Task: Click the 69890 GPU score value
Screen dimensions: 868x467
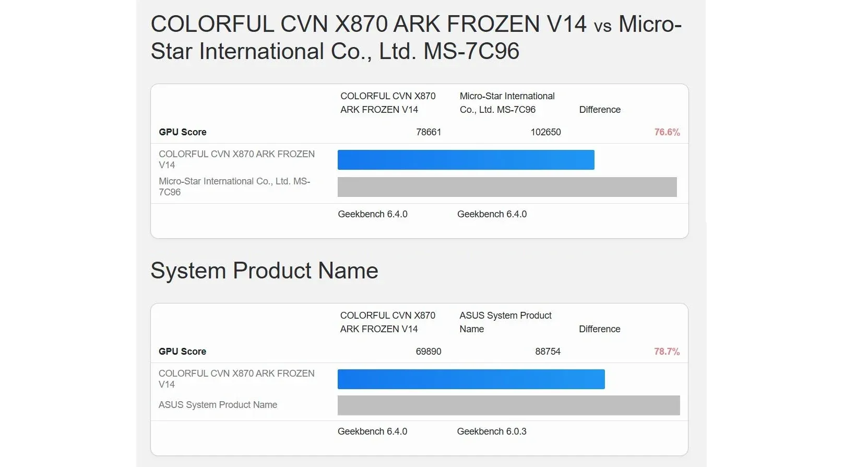Action: tap(429, 352)
